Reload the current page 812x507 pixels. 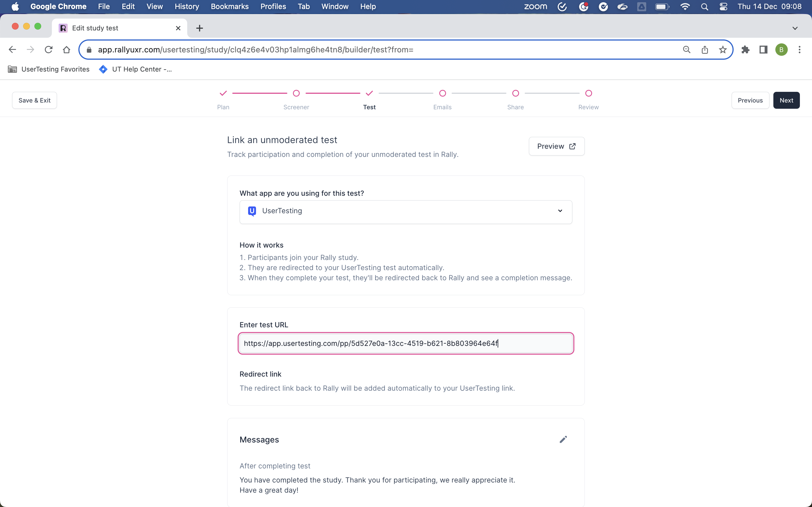[48, 49]
